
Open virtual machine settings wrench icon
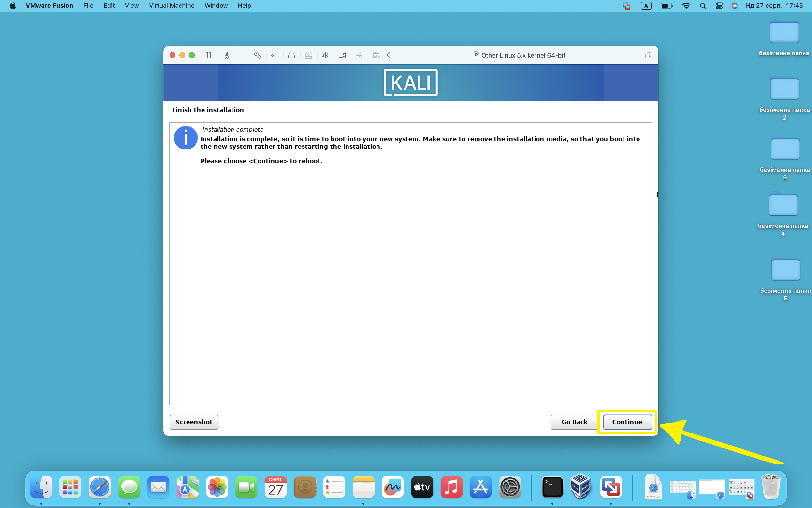click(x=257, y=55)
